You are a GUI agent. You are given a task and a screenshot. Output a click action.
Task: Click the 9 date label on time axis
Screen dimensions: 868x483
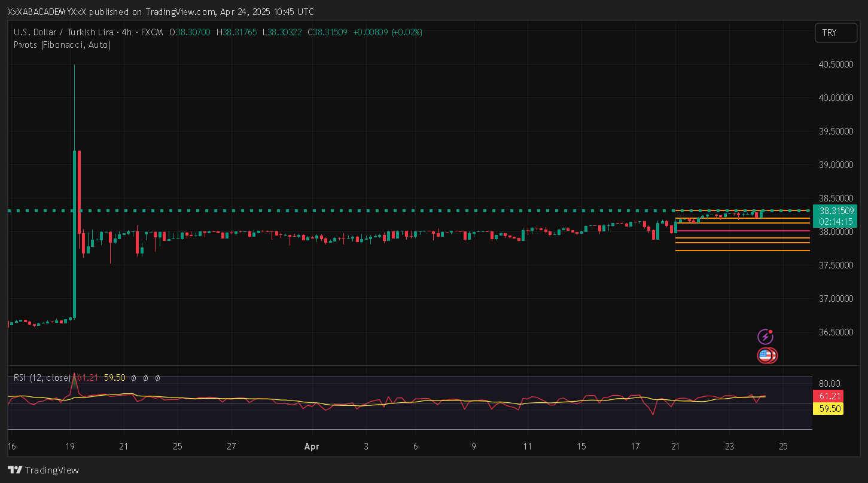point(473,447)
